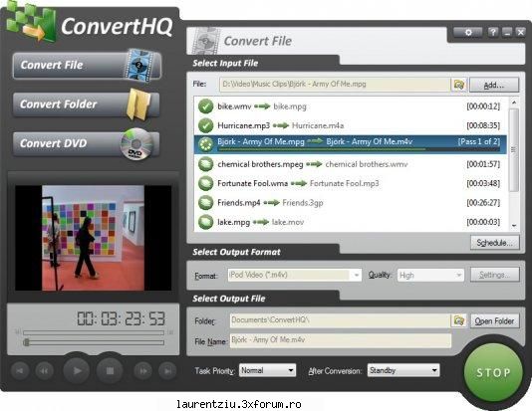Select the lake.mpg row
Screen dimensions: 532x411
350,222
